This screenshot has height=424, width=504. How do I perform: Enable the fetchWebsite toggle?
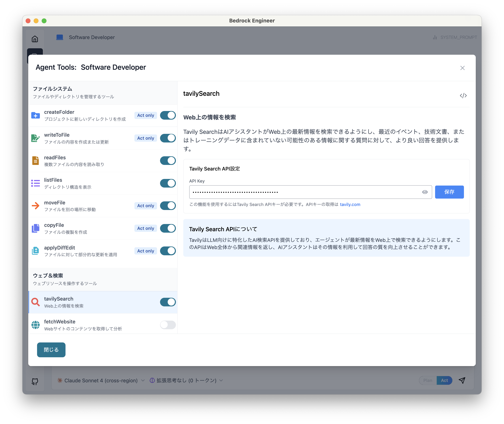click(168, 325)
